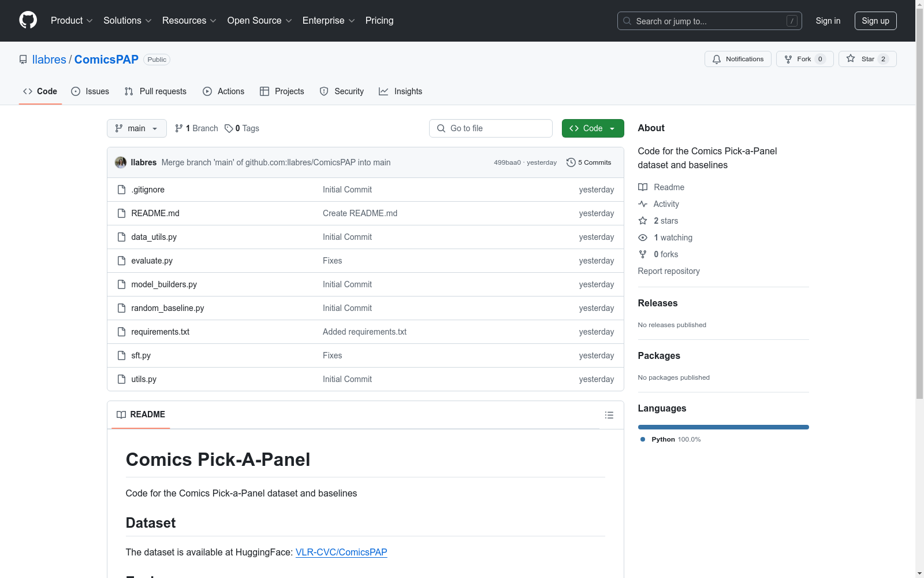Screen dimensions: 924x578
Task: Click the tag icon beside 0 Tags
Action: click(x=229, y=128)
